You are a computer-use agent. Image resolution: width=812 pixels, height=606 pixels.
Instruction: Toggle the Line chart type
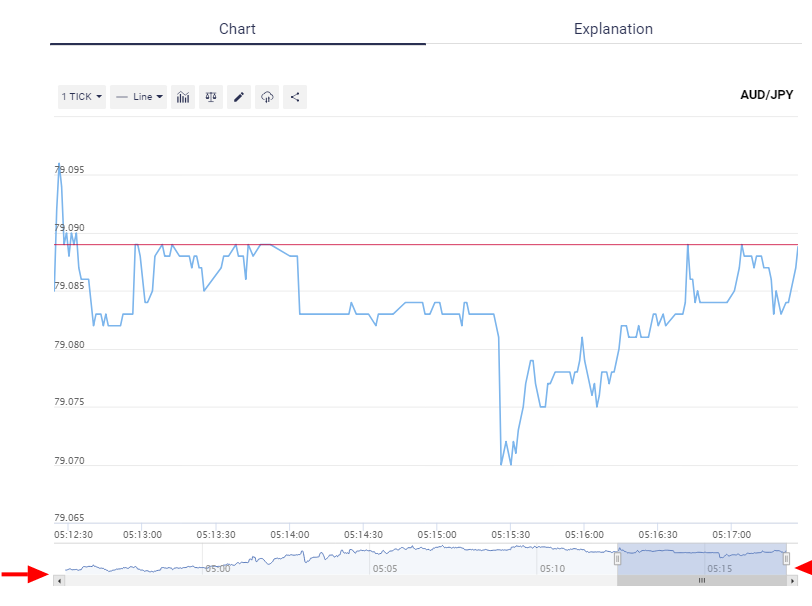tap(138, 96)
